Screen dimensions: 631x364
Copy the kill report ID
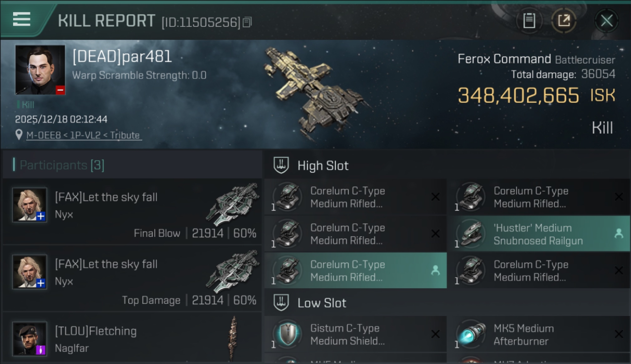247,22
